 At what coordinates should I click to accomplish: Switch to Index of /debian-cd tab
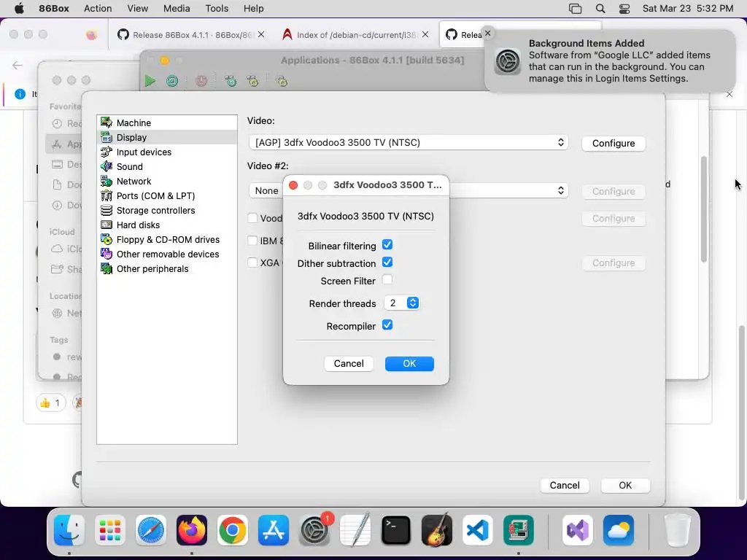tap(356, 35)
